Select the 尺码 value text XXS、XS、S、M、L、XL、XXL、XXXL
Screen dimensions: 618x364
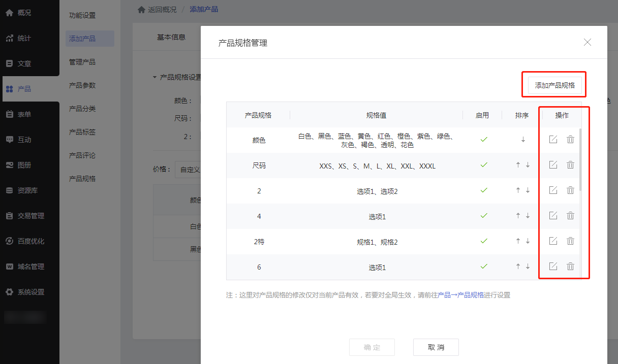point(378,166)
